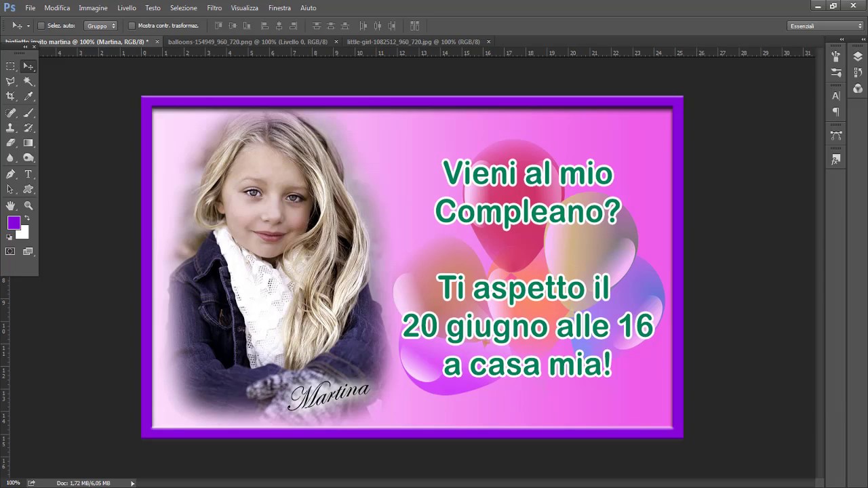Select the History Brush tool
Image resolution: width=868 pixels, height=488 pixels.
(x=28, y=127)
